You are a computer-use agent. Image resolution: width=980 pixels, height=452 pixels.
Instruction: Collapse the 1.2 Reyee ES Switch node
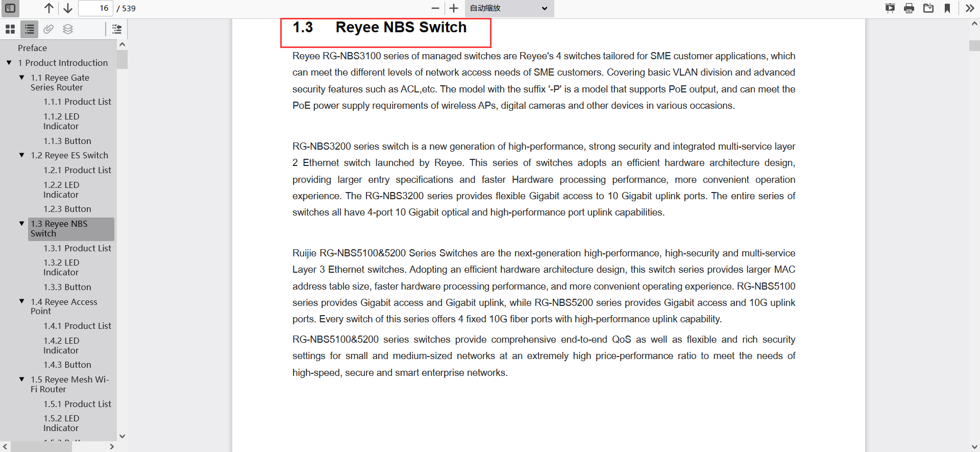[22, 155]
